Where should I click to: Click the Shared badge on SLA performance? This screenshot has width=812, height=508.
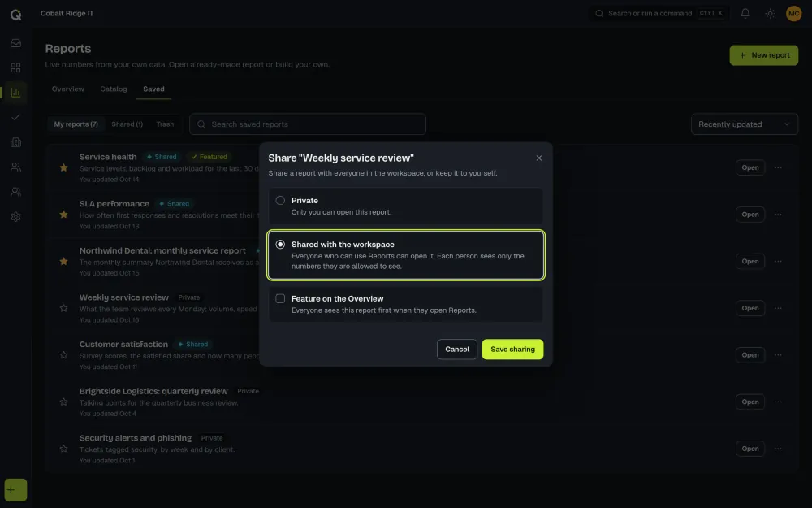174,204
